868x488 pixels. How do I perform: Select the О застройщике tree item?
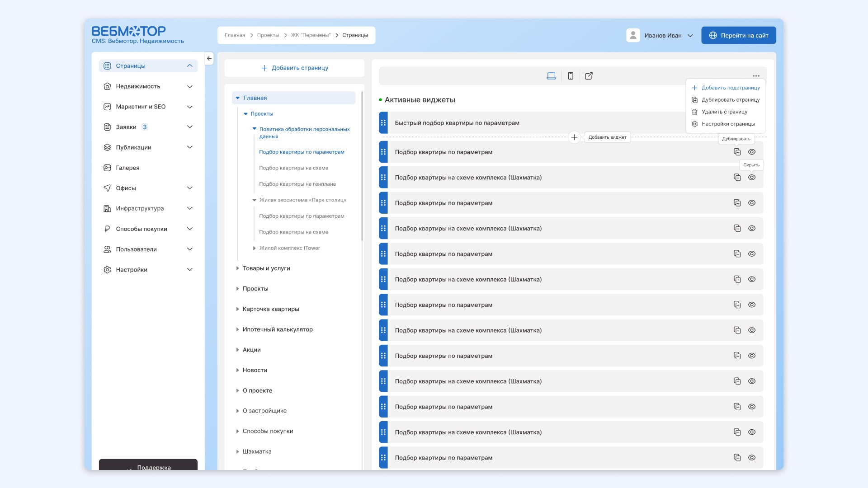(x=264, y=411)
